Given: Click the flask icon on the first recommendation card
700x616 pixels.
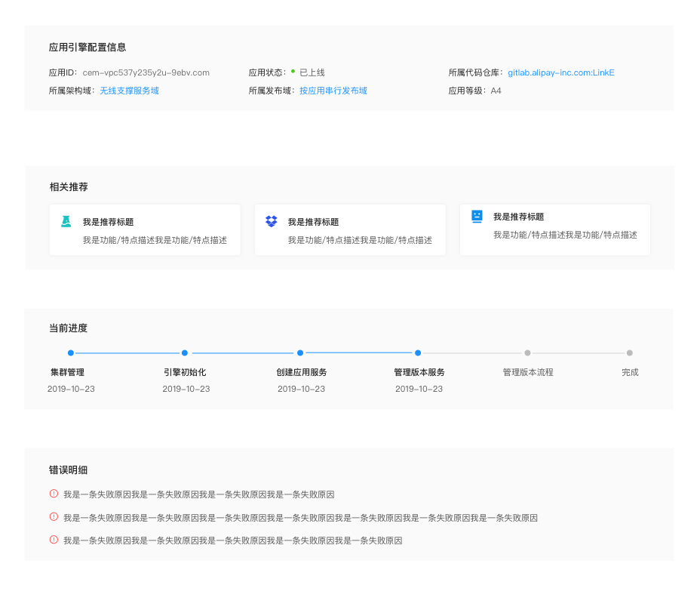Looking at the screenshot, I should 65,220.
